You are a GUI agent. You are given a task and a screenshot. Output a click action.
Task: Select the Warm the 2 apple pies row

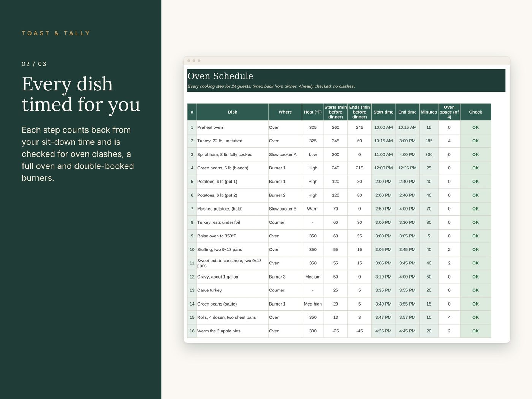339,331
